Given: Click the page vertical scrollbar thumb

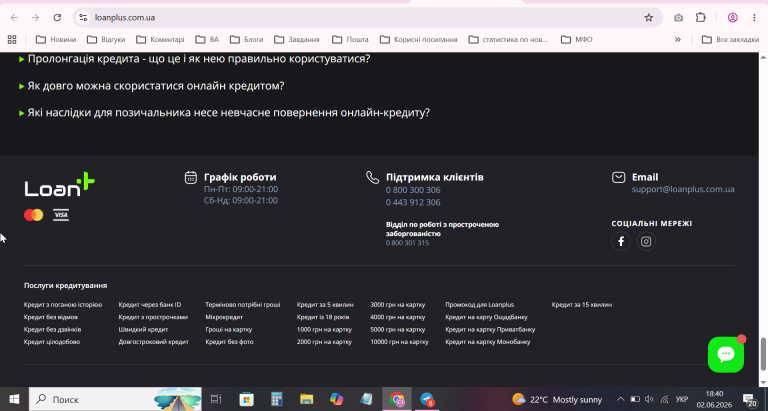Looking at the screenshot, I should (763, 354).
